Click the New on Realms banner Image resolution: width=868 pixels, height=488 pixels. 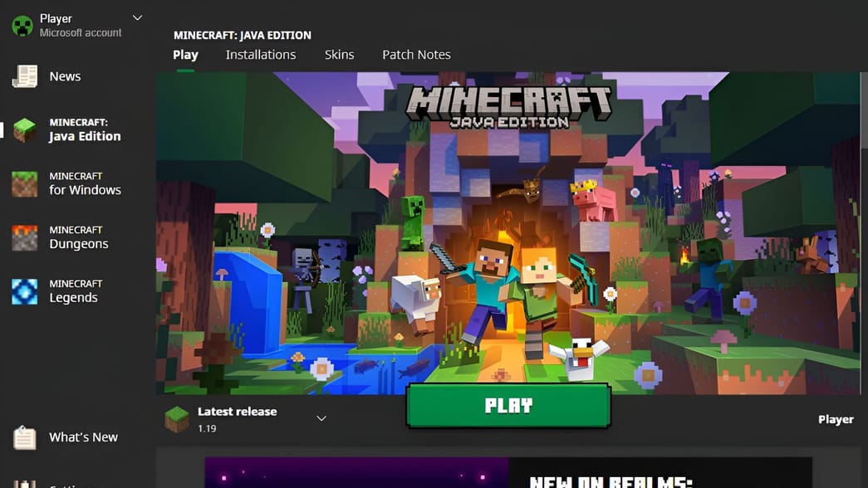coord(510,473)
